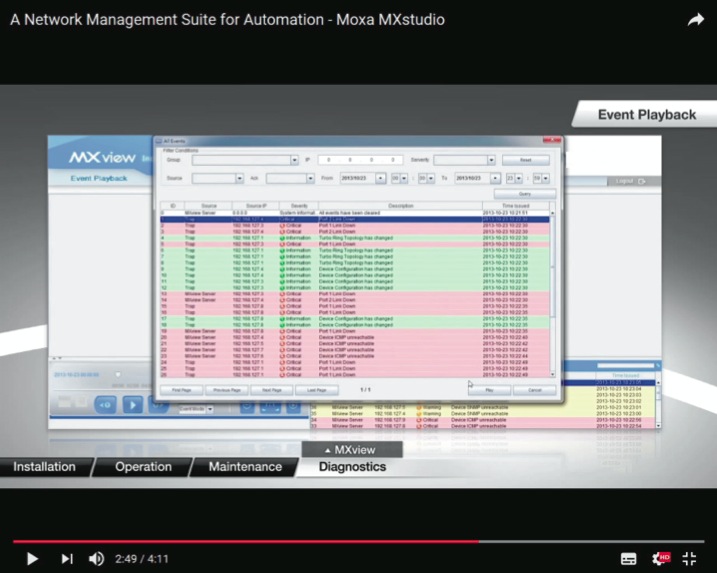
Task: Click Critical icon in background row 34
Action: 419,420
